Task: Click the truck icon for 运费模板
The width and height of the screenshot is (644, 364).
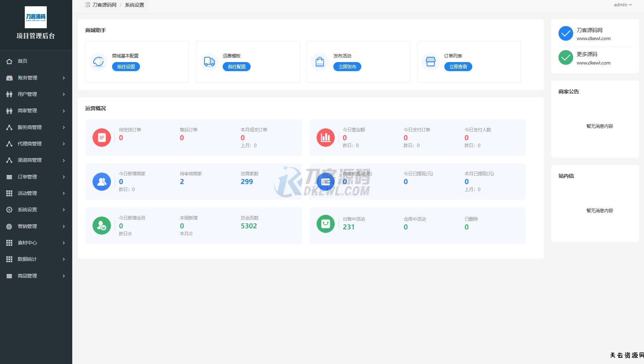Action: [x=209, y=62]
